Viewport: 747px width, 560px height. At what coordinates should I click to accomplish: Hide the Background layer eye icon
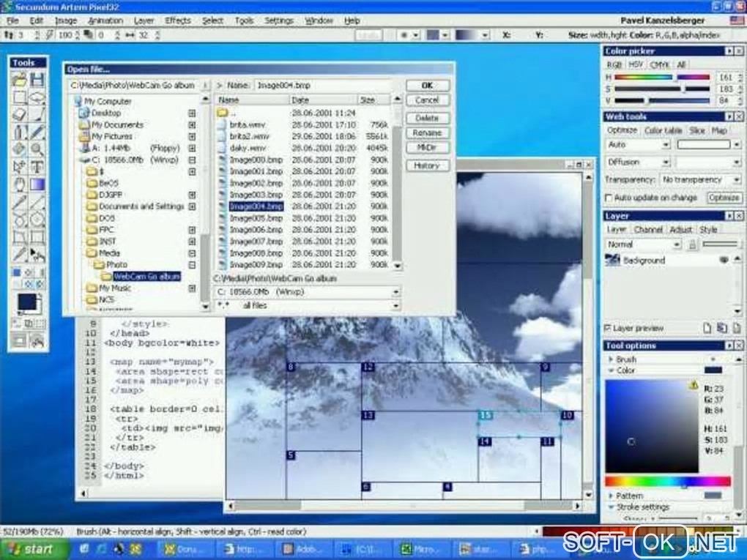pyautogui.click(x=724, y=260)
